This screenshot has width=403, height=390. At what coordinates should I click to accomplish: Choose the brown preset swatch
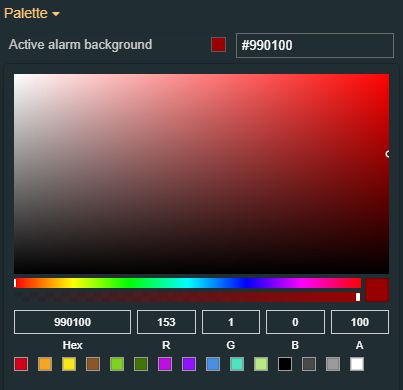93,364
